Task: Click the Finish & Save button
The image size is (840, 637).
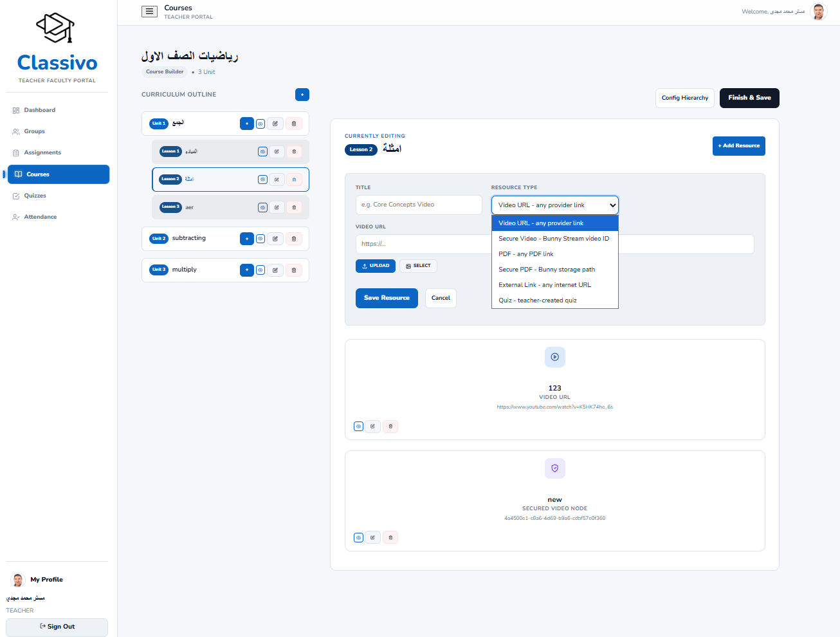Action: (x=749, y=98)
